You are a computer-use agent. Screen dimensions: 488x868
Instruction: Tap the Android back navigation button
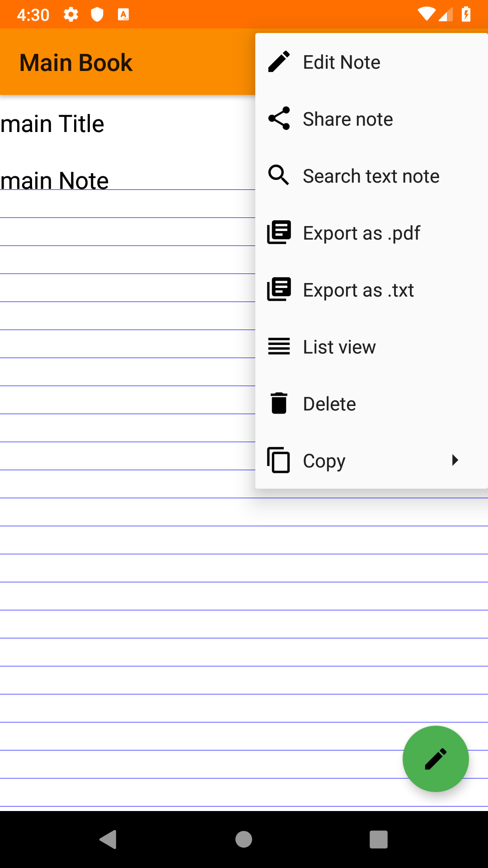click(108, 840)
